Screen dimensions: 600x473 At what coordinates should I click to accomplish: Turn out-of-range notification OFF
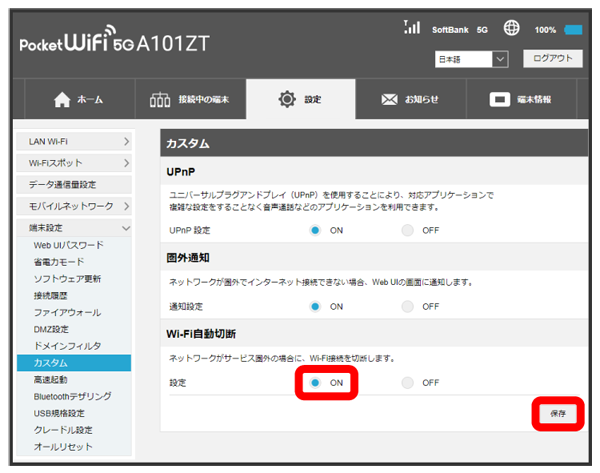pyautogui.click(x=407, y=306)
